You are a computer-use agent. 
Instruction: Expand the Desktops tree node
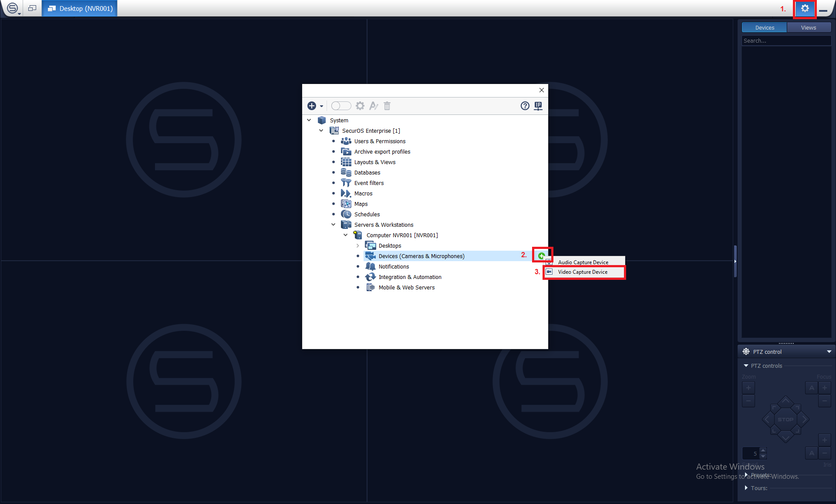[358, 245]
